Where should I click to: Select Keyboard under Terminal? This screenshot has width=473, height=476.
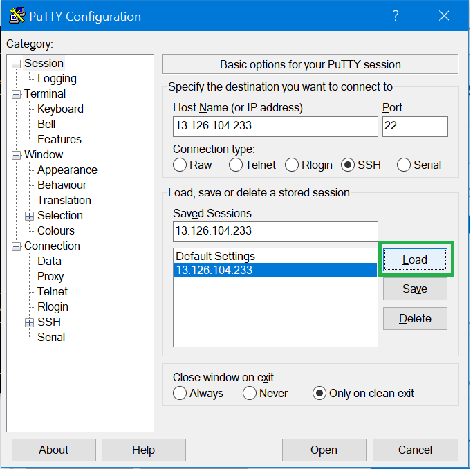click(x=60, y=109)
